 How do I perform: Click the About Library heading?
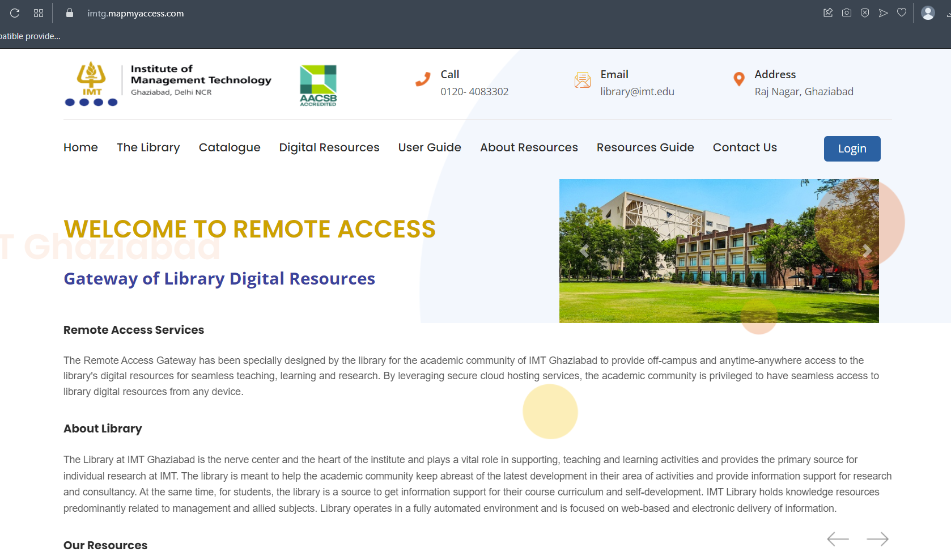(103, 429)
